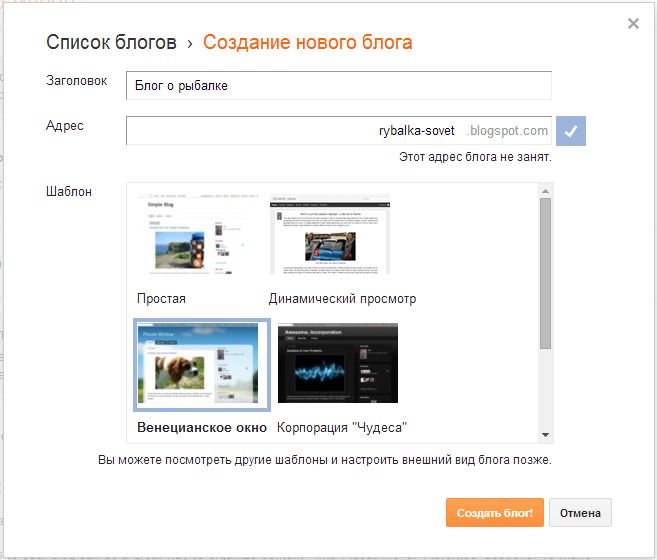
Task: Close the dialog with the X icon
Action: click(x=633, y=24)
